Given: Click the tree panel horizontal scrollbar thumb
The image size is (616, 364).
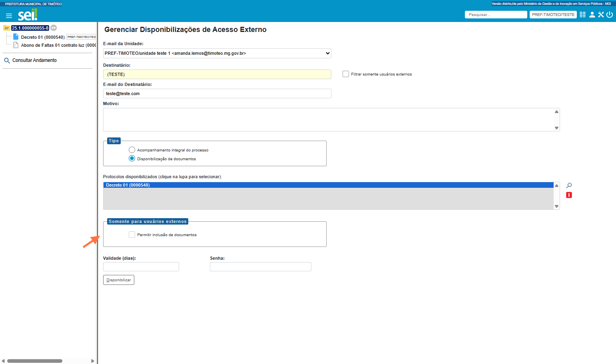Looking at the screenshot, I should coord(35,361).
